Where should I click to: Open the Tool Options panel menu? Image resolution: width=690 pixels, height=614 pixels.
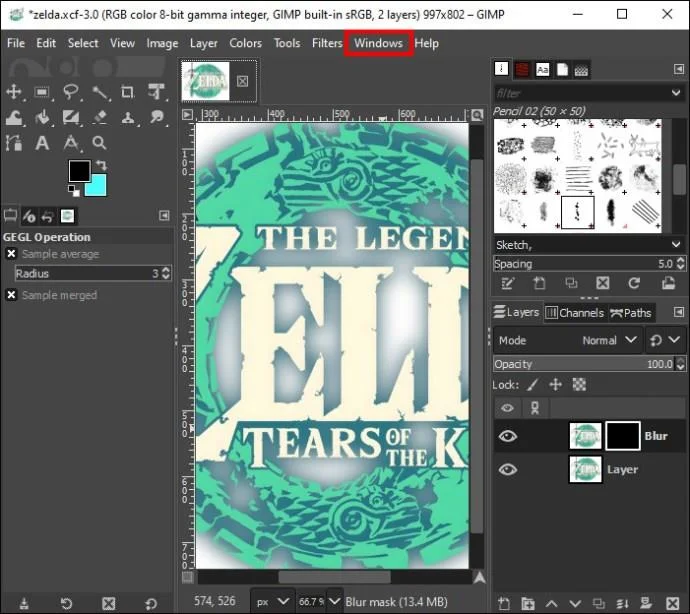tap(164, 216)
